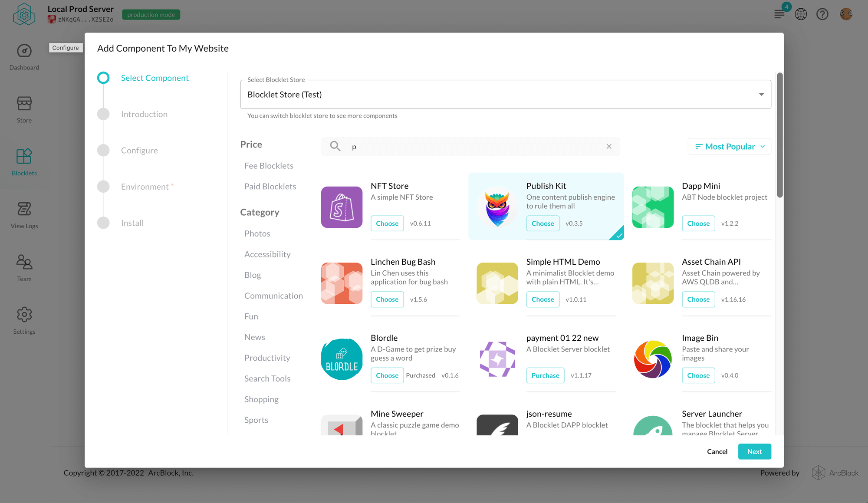Choose the Publish Kit blocklet

pyautogui.click(x=542, y=223)
